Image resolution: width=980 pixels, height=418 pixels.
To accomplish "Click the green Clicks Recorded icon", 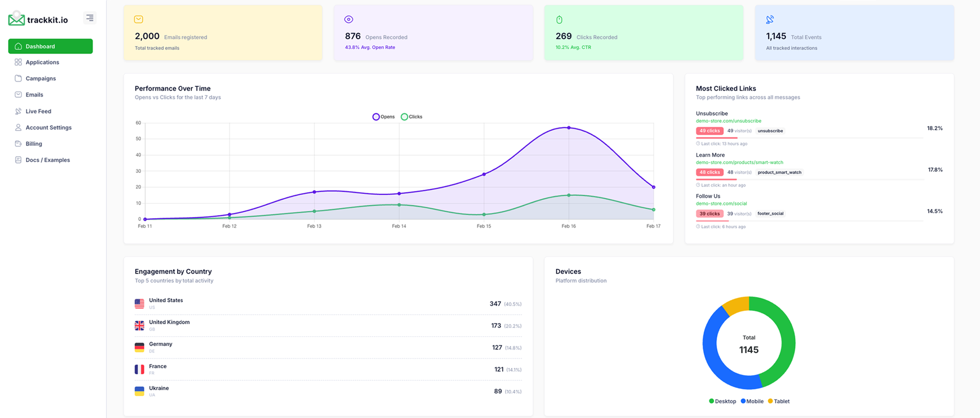I will [559, 19].
